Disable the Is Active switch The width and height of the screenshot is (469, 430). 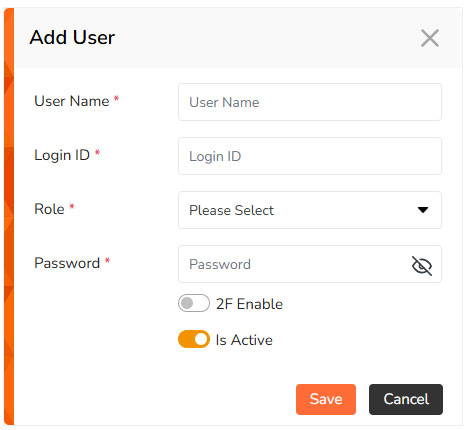194,339
